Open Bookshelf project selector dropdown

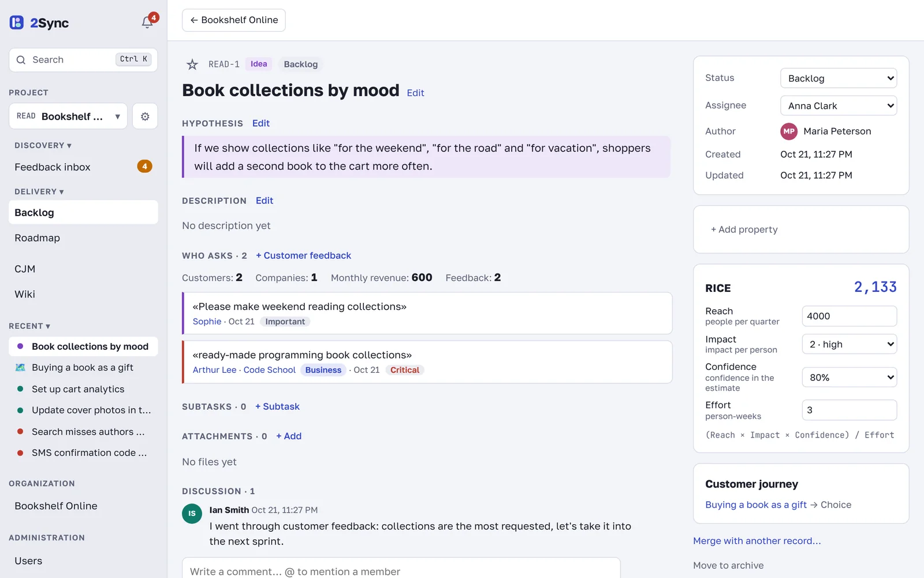[x=68, y=116]
